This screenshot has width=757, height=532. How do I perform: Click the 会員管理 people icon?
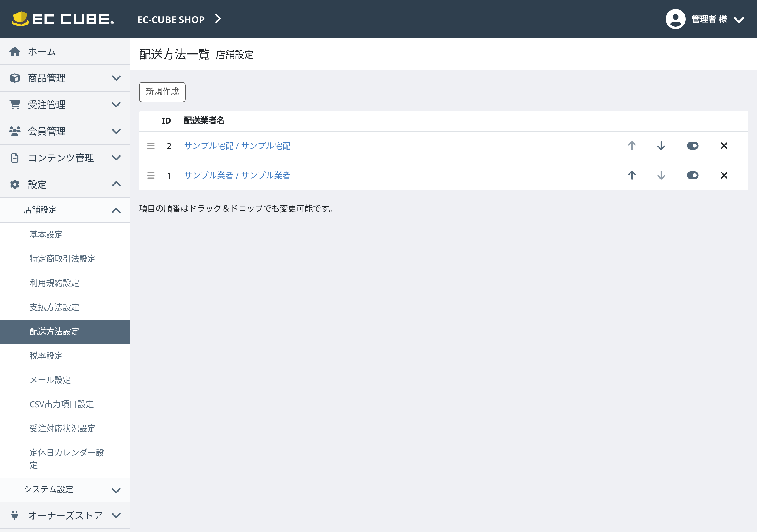[15, 131]
